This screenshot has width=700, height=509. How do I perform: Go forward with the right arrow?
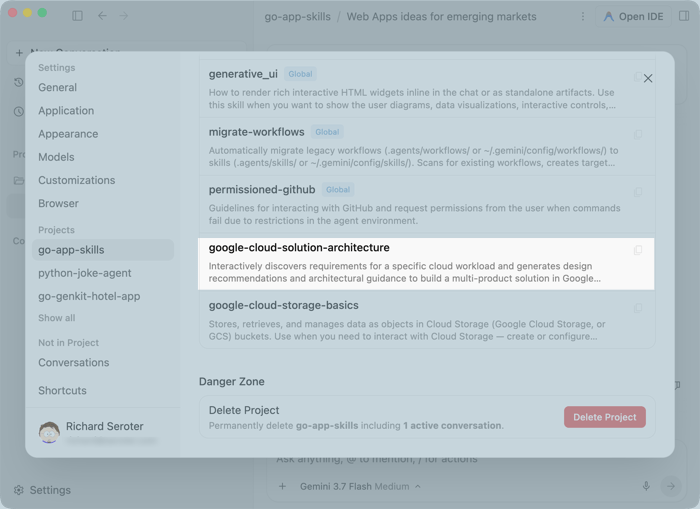pyautogui.click(x=124, y=16)
